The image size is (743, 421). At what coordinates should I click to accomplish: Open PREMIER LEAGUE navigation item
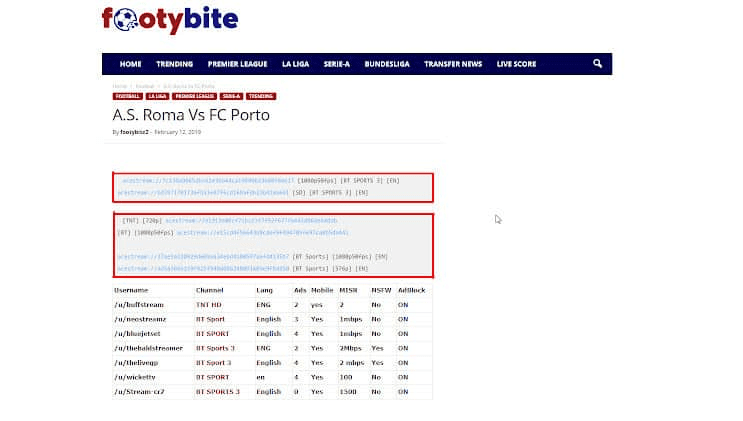[237, 64]
